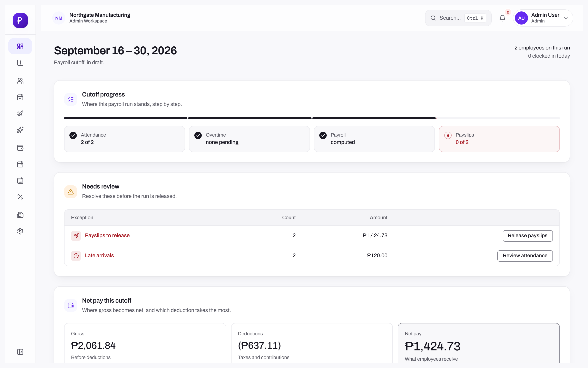
Task: Click the first progress bar segment
Action: point(126,118)
